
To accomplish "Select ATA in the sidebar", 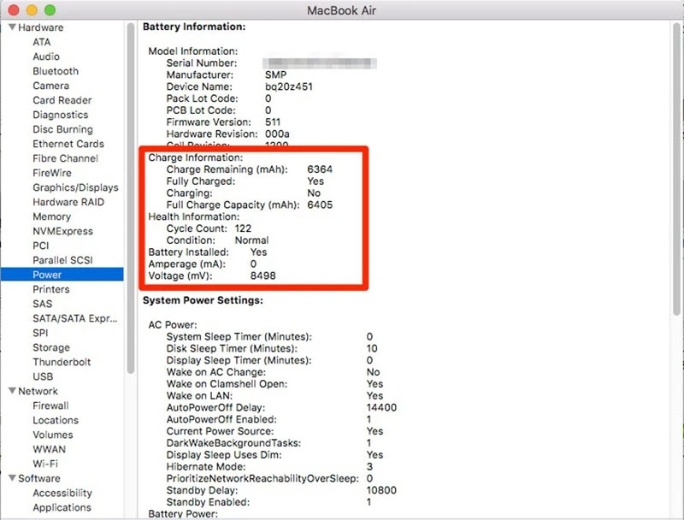I will (x=41, y=42).
